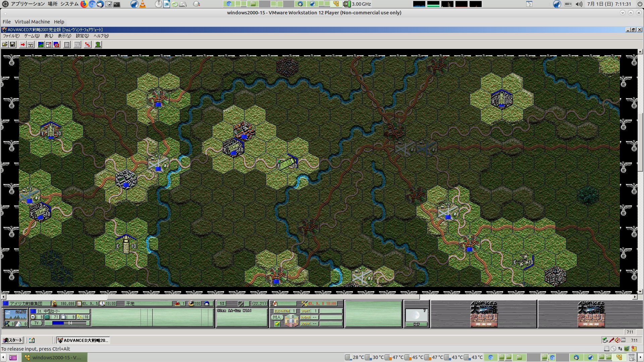Click the green commander silhouette icon
The width and height of the screenshot is (644, 362).
point(98,45)
